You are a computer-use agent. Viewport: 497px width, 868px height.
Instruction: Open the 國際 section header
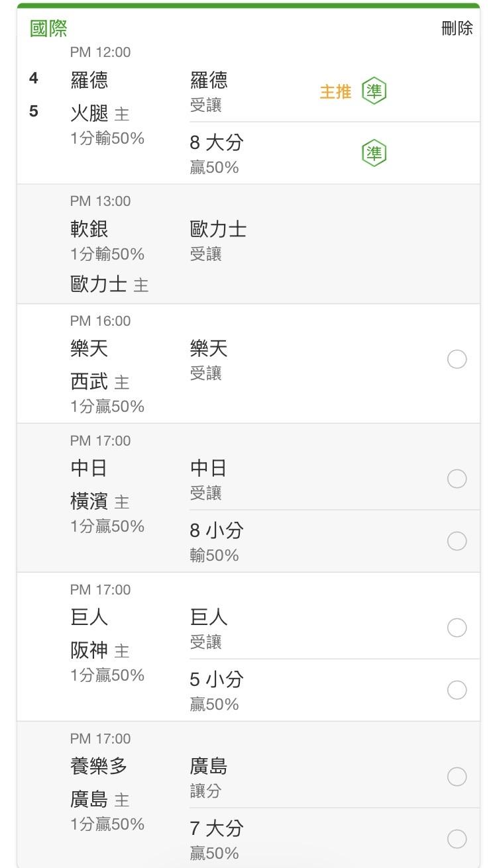48,28
